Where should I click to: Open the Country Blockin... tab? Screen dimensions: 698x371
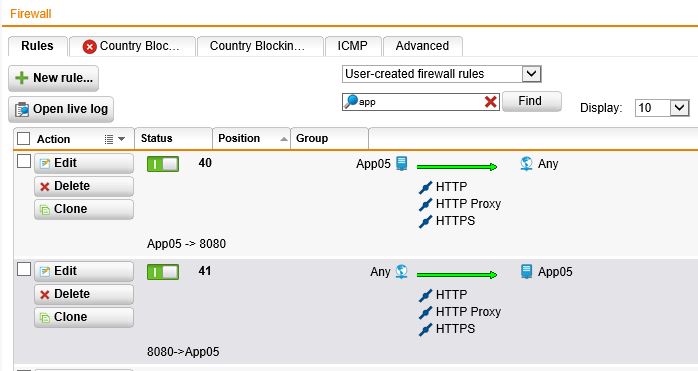(260, 46)
